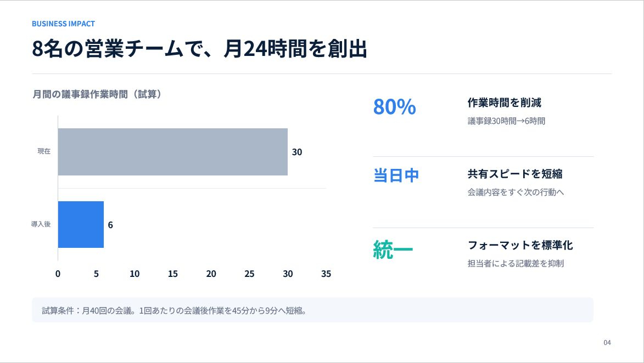Screen dimensions: 644x363
Task: Click the slide page number 04
Action: tap(607, 343)
